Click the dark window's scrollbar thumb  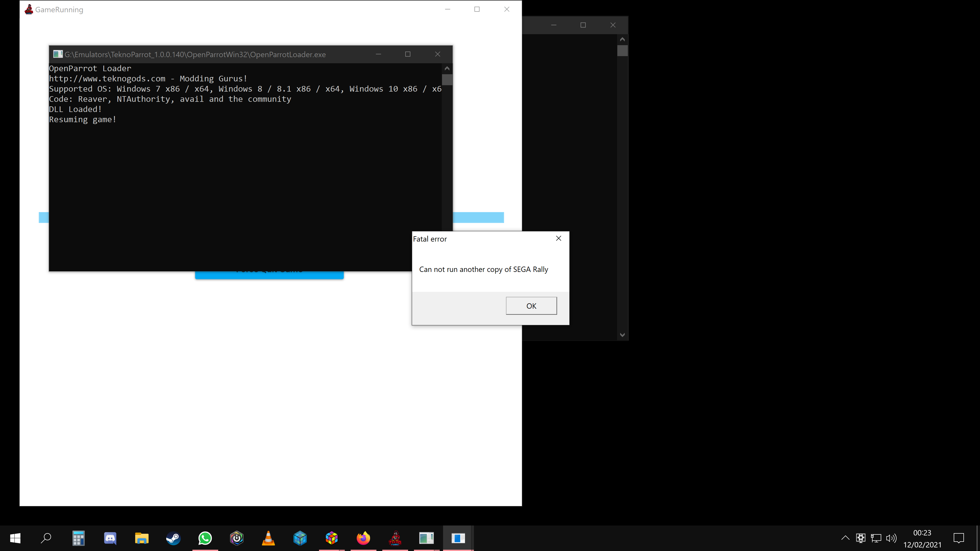[622, 51]
